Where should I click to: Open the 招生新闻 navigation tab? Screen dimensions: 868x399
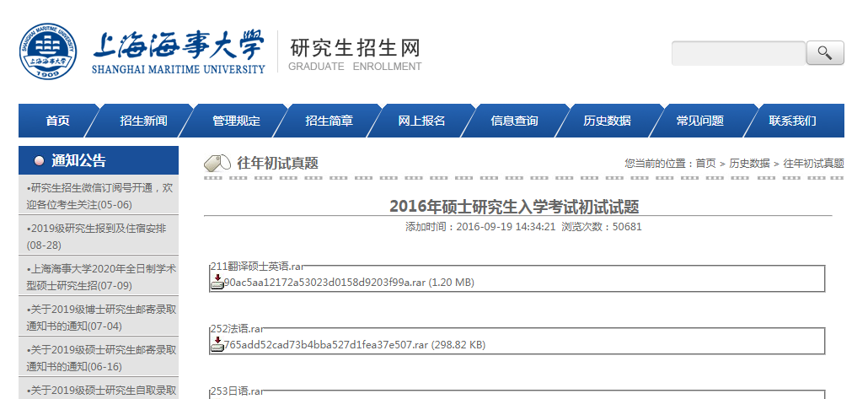[143, 121]
